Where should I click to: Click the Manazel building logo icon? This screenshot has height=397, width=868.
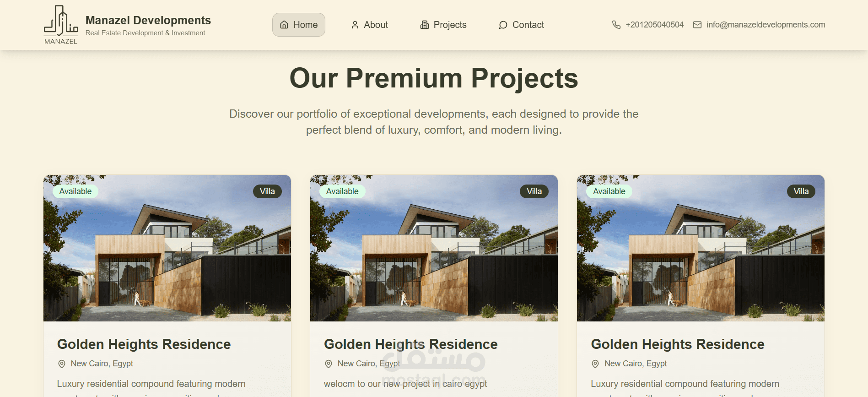tap(61, 25)
